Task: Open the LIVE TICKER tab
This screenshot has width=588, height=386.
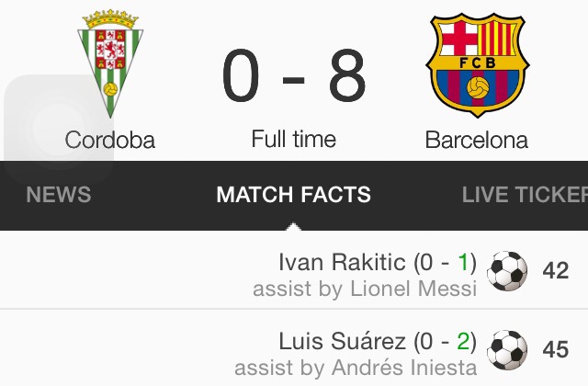Action: tap(525, 195)
